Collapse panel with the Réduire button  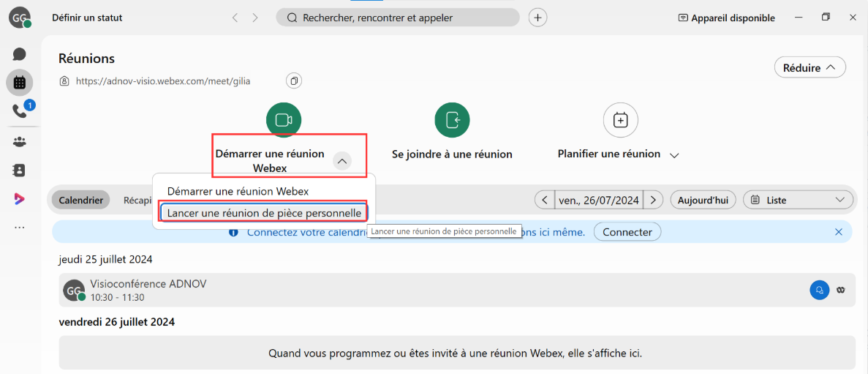[x=810, y=67]
